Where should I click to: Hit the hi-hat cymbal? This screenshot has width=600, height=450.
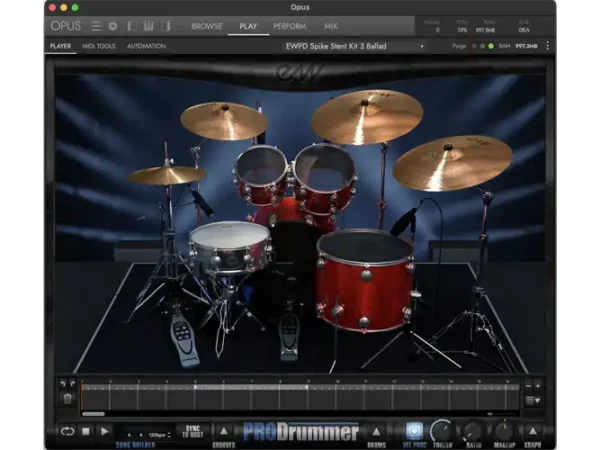click(x=166, y=176)
